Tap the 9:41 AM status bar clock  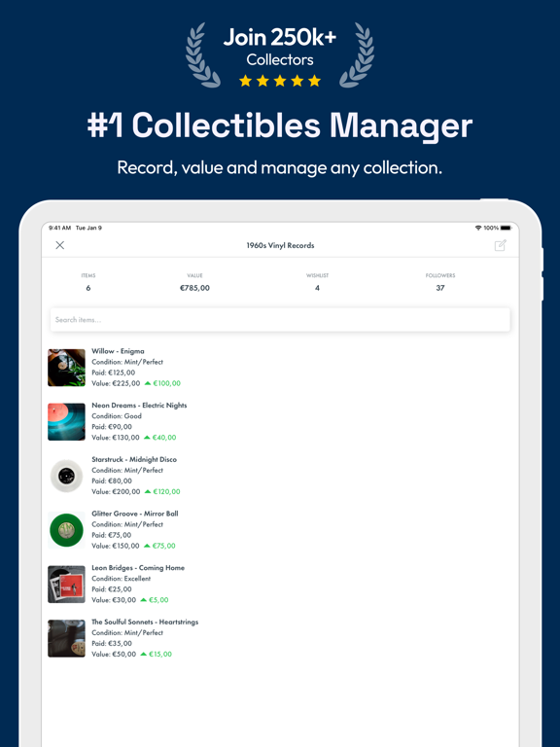60,229
